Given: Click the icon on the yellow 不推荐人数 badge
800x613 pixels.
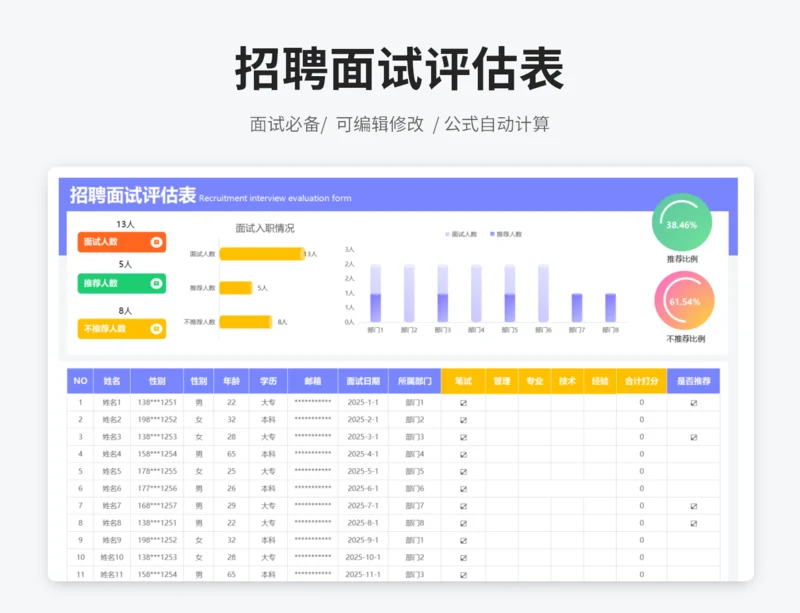Looking at the screenshot, I should point(157,329).
